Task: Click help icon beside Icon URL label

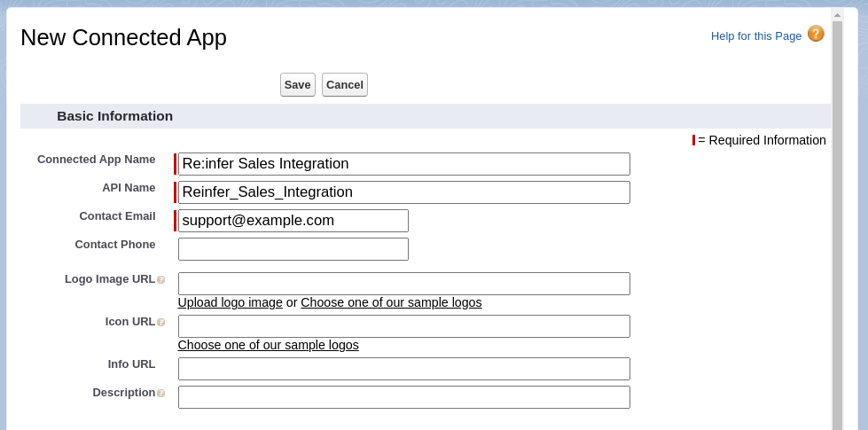Action: click(161, 322)
